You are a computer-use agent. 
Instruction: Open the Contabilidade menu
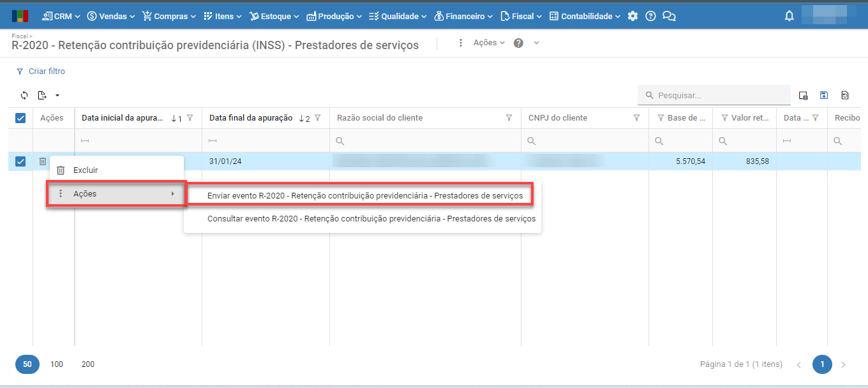tap(585, 16)
